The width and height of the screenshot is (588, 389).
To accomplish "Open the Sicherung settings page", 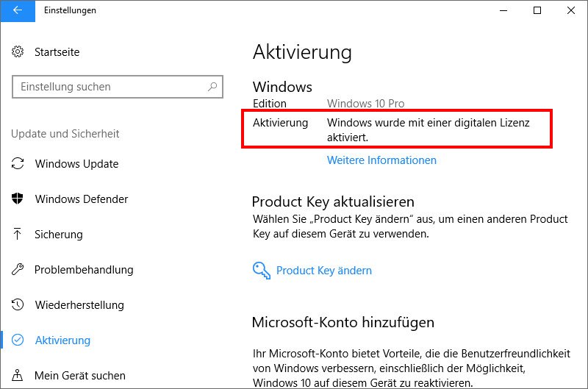I will coord(59,235).
